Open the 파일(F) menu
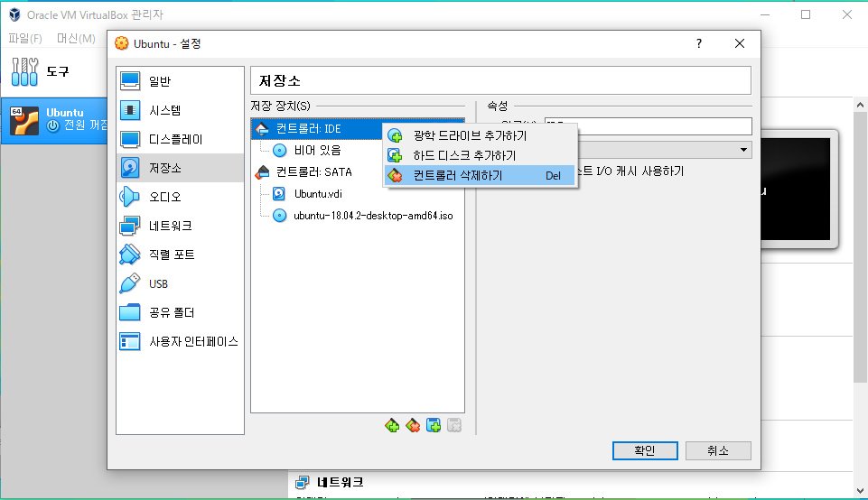 pos(25,38)
